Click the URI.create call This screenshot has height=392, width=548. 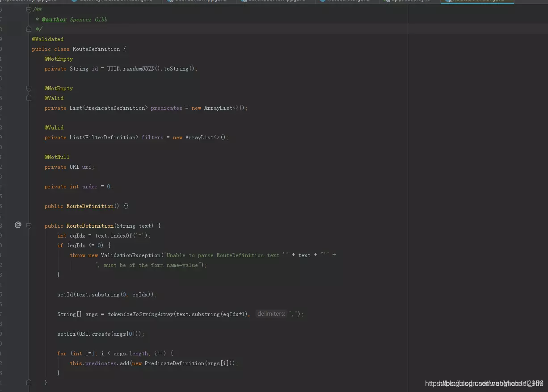(95, 334)
